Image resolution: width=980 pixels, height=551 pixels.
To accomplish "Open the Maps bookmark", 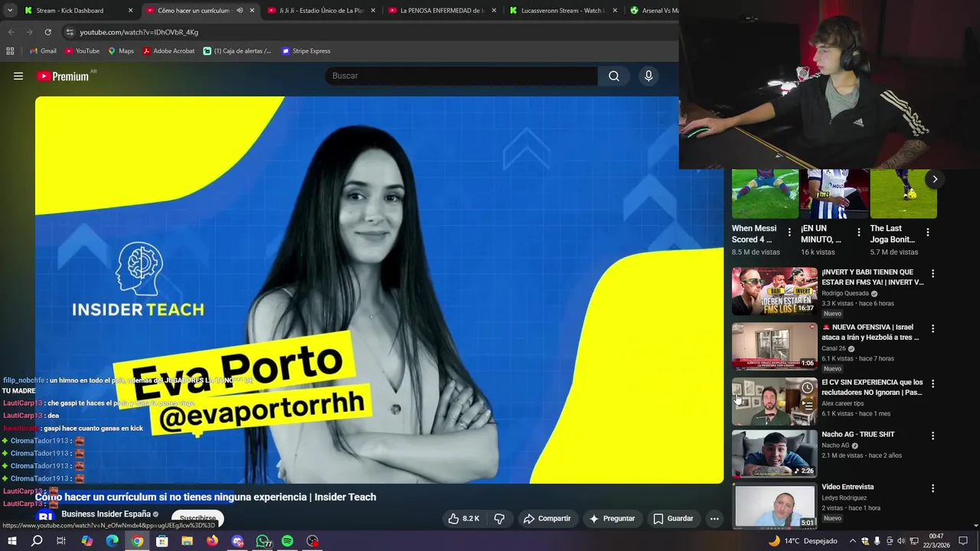I will coord(121,51).
